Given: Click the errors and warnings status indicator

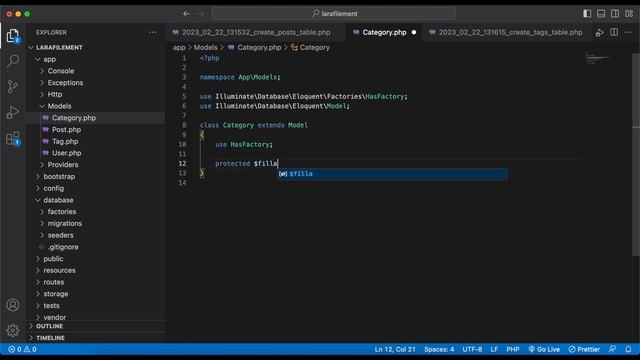Looking at the screenshot, I should point(22,349).
